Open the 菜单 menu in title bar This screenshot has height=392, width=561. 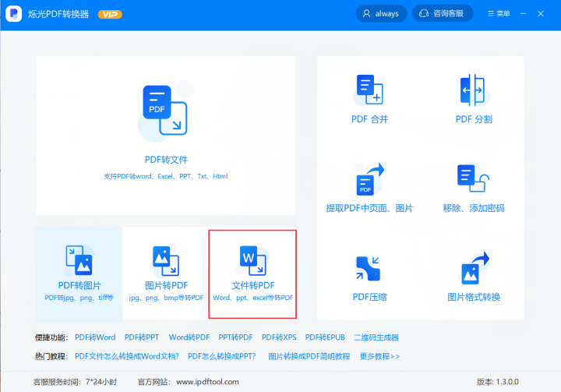tap(499, 14)
